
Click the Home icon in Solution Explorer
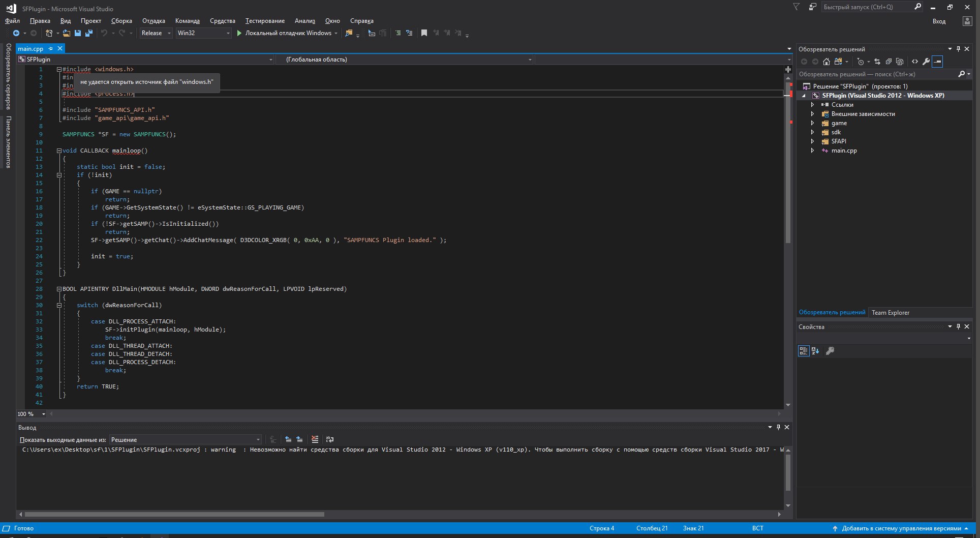[x=826, y=62]
